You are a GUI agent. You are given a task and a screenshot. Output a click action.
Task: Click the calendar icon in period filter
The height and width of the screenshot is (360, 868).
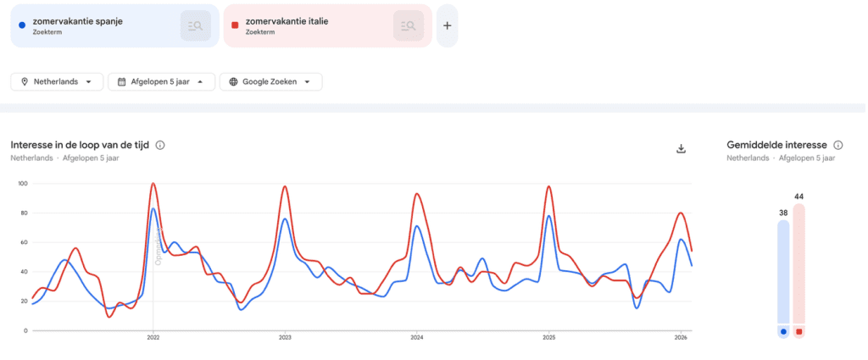[122, 82]
